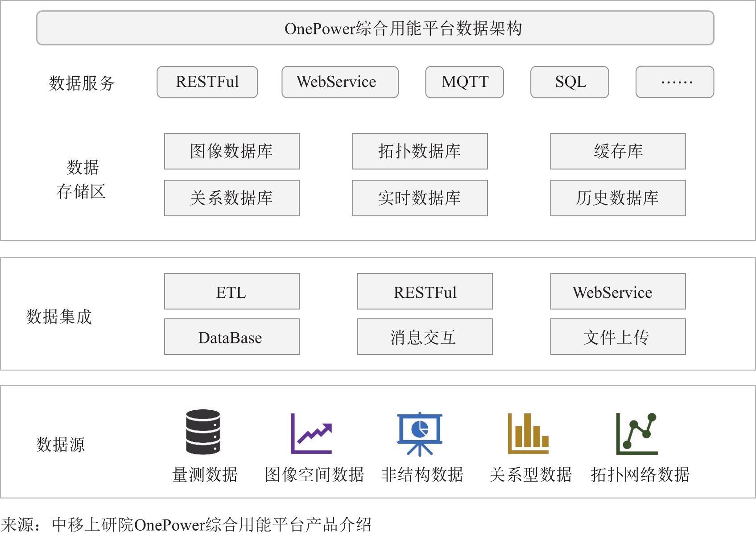The height and width of the screenshot is (536, 756).
Task: Open the 缓存库 storage box
Action: click(618, 151)
